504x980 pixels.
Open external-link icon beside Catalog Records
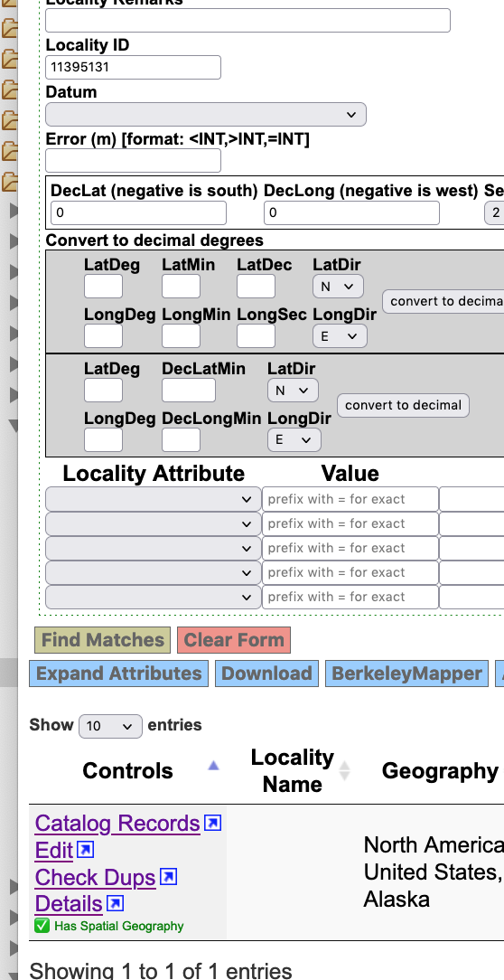tap(213, 823)
